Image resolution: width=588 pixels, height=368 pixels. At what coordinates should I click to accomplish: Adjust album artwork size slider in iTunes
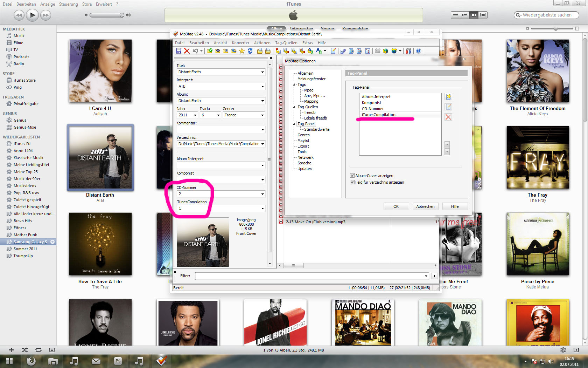coord(555,28)
